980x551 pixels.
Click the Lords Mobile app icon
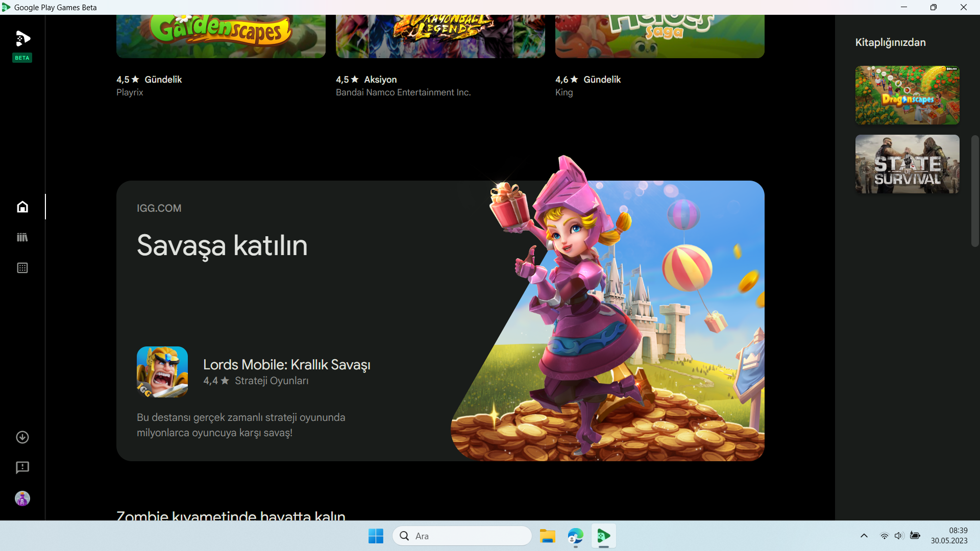pos(162,372)
